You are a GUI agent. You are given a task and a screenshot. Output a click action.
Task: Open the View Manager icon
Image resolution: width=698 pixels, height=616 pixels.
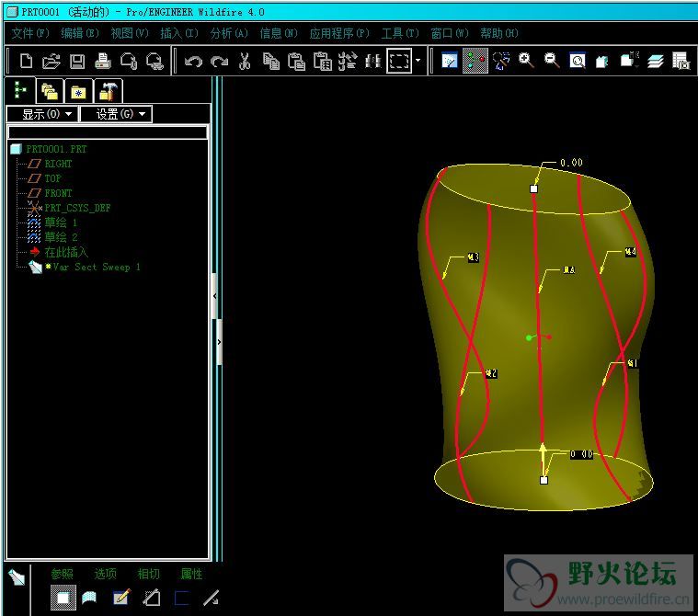681,61
